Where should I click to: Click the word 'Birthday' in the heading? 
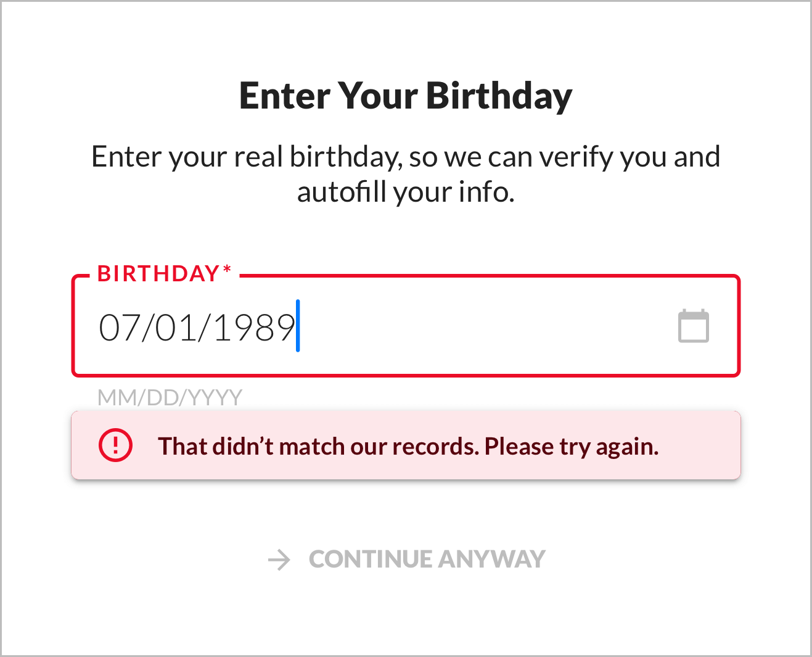click(499, 96)
